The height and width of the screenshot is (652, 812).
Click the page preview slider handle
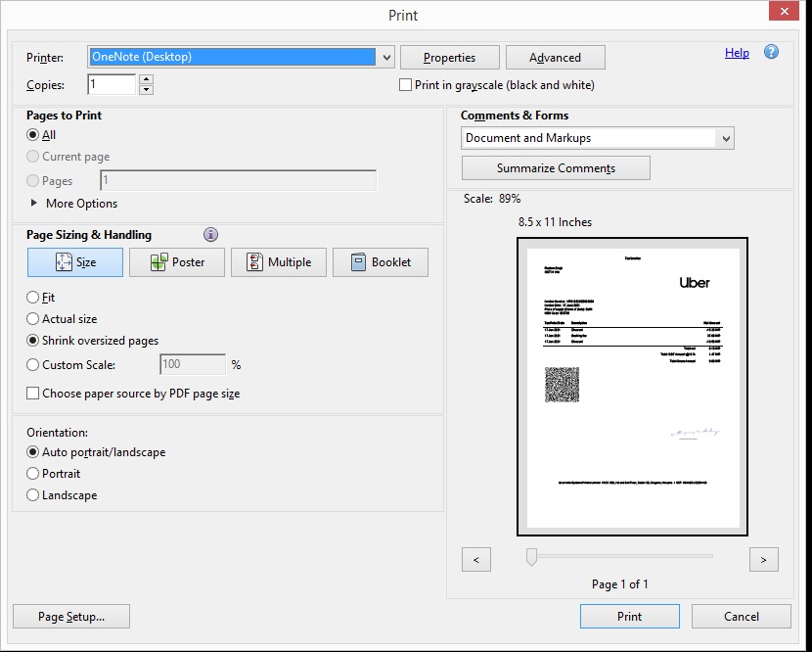pos(531,557)
